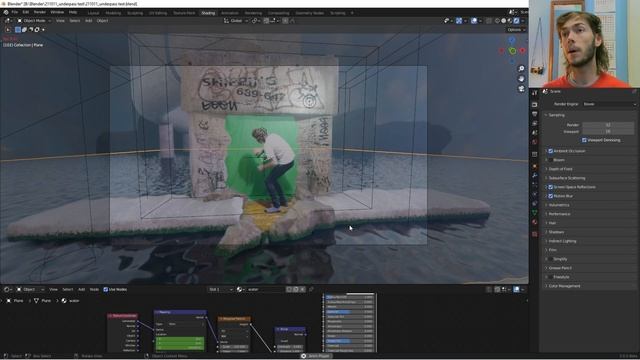The image size is (640, 360).
Task: Collapse the Sampling panel
Action: (556, 115)
